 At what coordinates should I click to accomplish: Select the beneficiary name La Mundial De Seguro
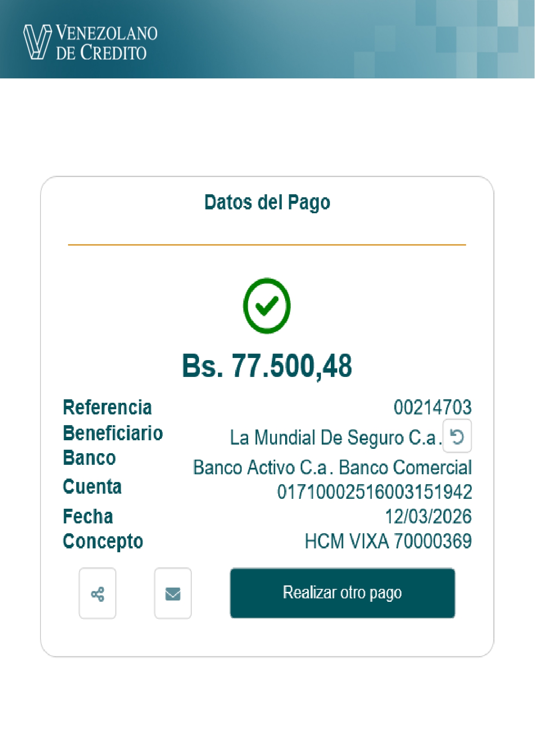point(335,438)
